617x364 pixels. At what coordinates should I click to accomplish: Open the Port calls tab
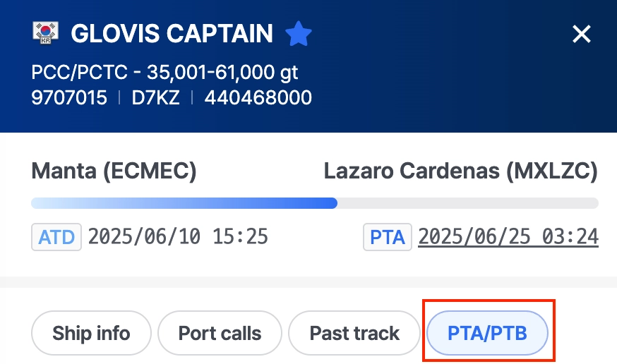pos(220,333)
